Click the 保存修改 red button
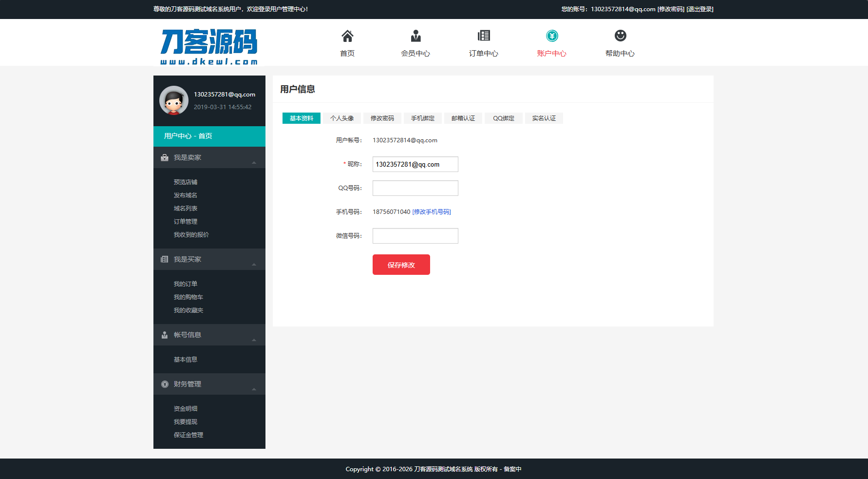Screen dimensions: 868x479 401,265
